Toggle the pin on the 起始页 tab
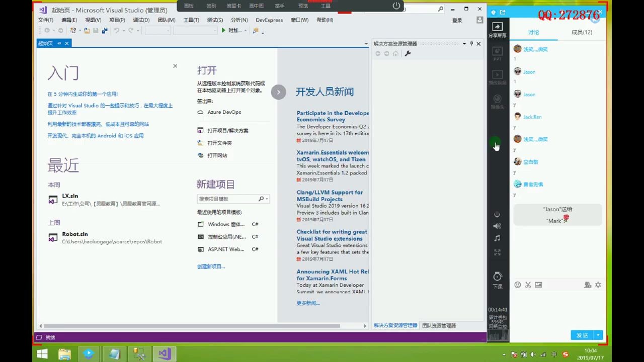 (x=59, y=43)
